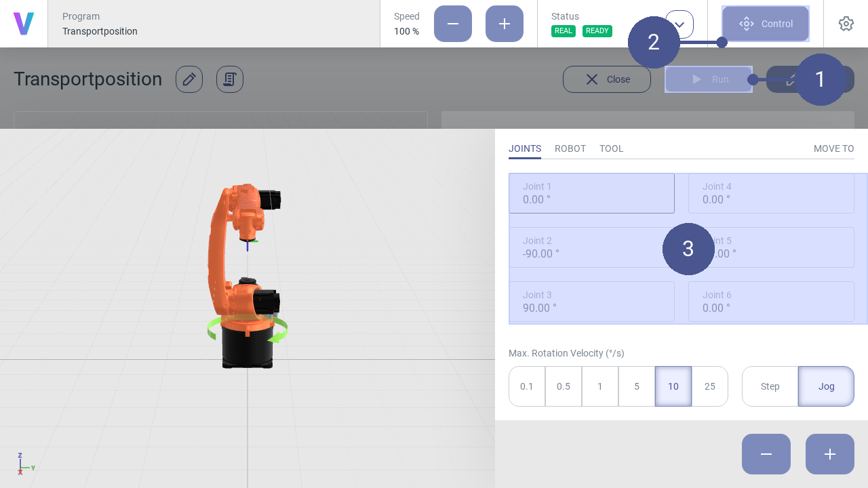
Task: Set max rotation velocity to 0.1
Action: click(x=527, y=386)
